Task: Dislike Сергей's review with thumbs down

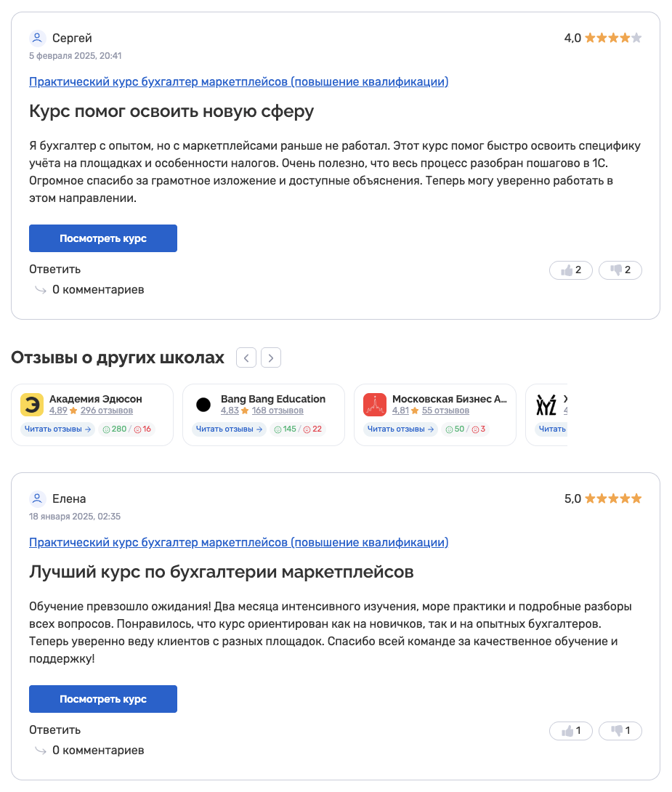Action: 620,270
